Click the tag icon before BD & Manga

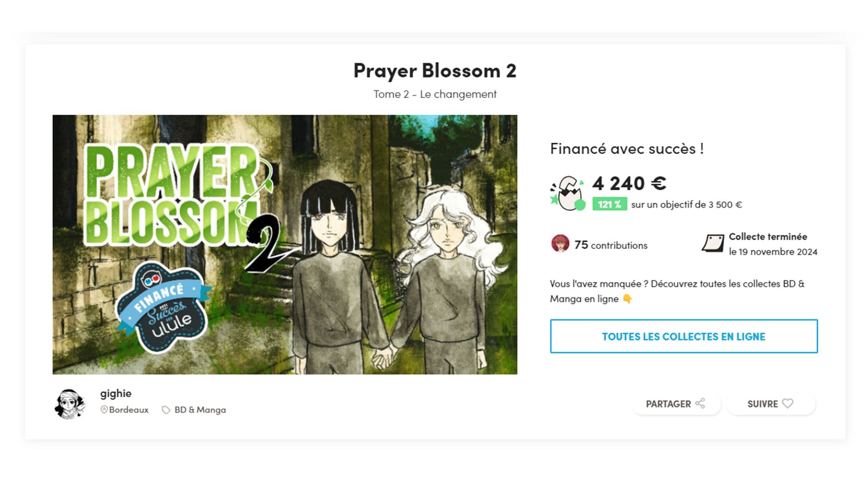[166, 410]
